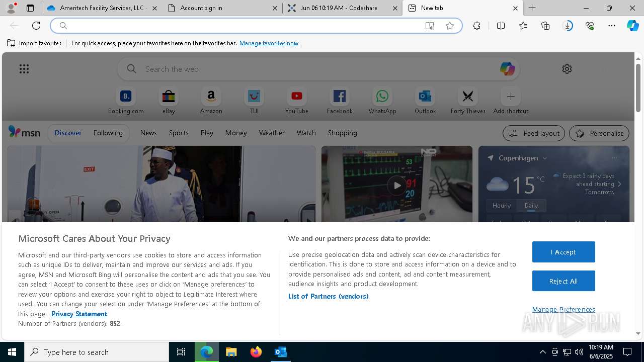
Task: Open Play in MSN menu
Action: click(x=207, y=133)
